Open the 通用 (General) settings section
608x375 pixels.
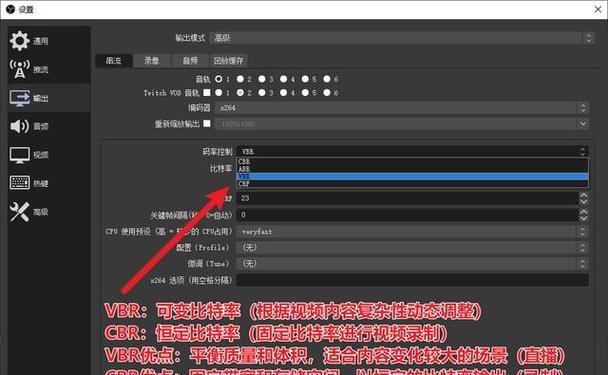(49, 41)
